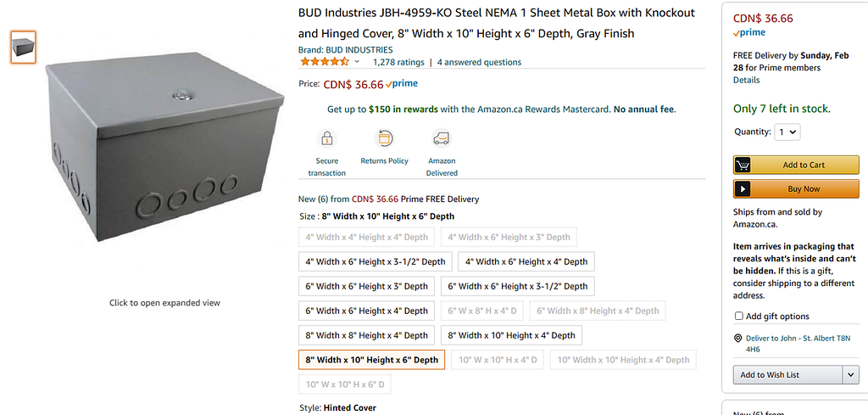868x415 pixels.
Task: Open the Returns Policy icon
Action: click(385, 138)
